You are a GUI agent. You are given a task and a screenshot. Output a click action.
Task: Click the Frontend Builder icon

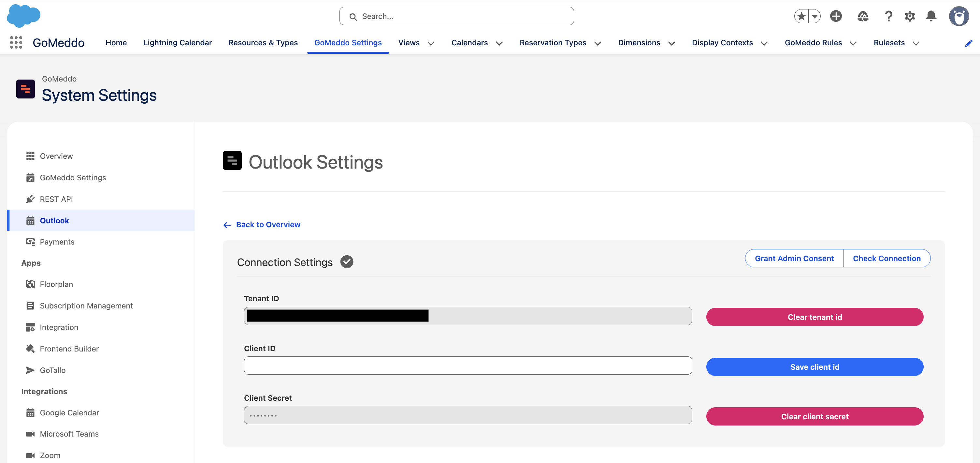click(30, 349)
